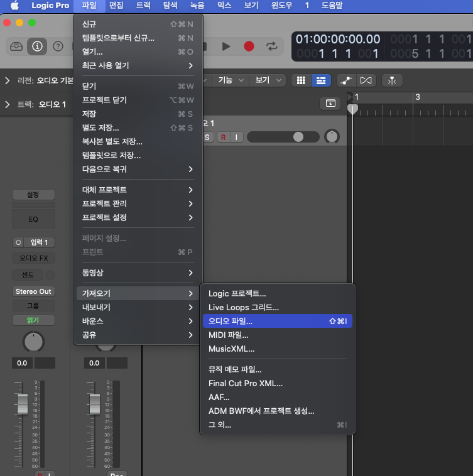The image size is (473, 476).
Task: Click 열기... in the File menu
Action: (138, 52)
